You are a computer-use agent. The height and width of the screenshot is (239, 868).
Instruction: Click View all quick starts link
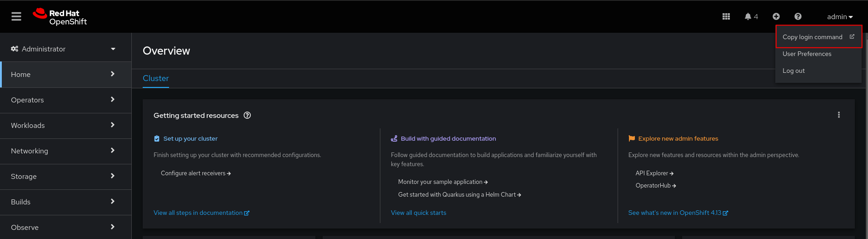418,213
